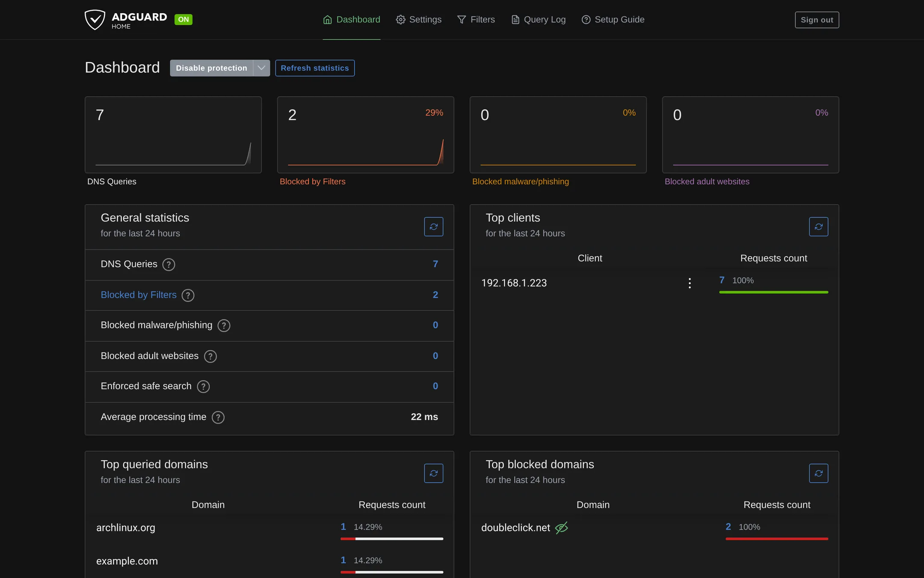
Task: Go to the Query Log page
Action: pos(538,20)
